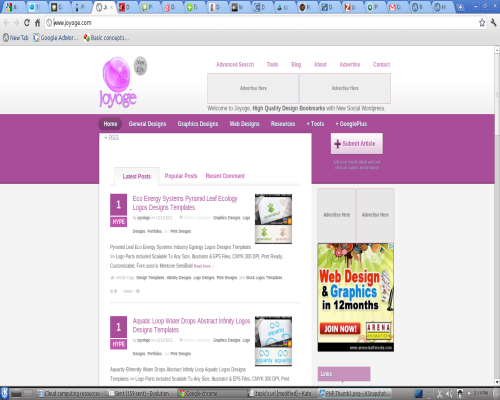Open Eco Energy Systems Pyramid Leaf post title
This screenshot has height=400, width=500.
point(185,203)
